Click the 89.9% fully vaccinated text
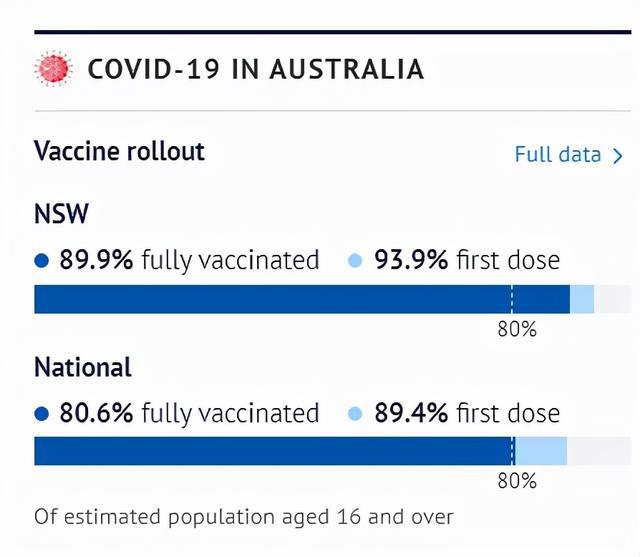 [189, 260]
